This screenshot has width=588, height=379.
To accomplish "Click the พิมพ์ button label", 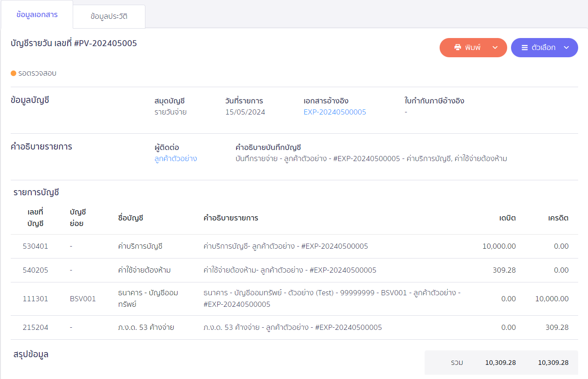I will pos(473,47).
